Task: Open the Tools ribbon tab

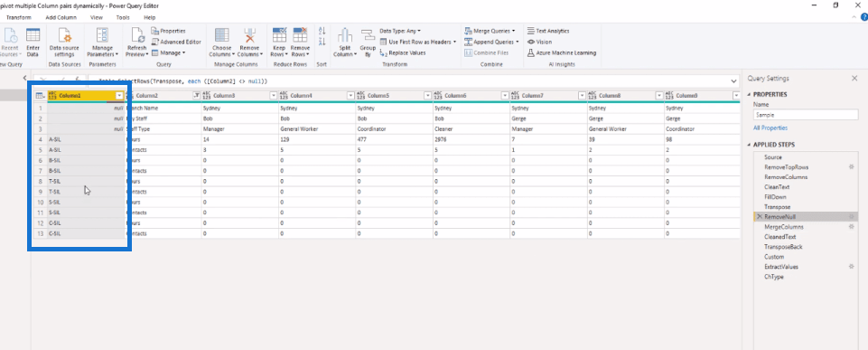Action: [123, 17]
